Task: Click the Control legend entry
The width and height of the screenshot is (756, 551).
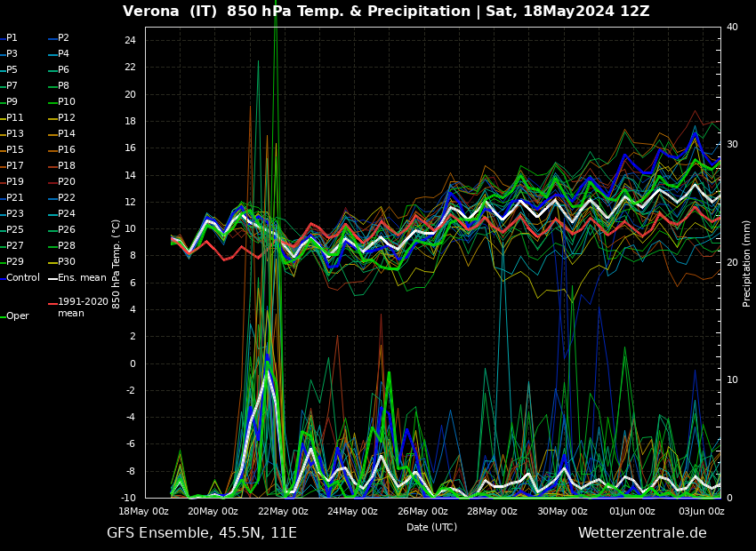Action: tap(20, 278)
